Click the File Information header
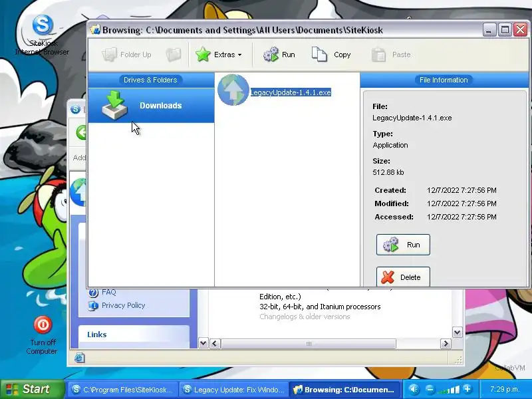Screen dimensions: 532x399 tap(444, 80)
